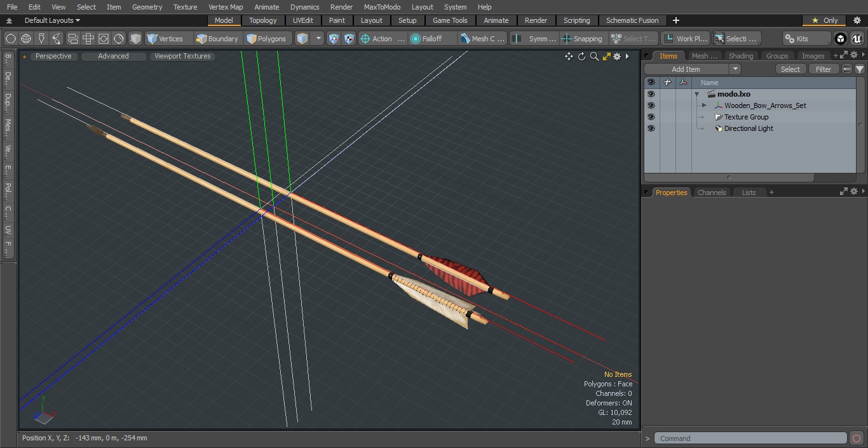Switch to Polygons selection mode
The height and width of the screenshot is (448, 868).
tap(267, 39)
